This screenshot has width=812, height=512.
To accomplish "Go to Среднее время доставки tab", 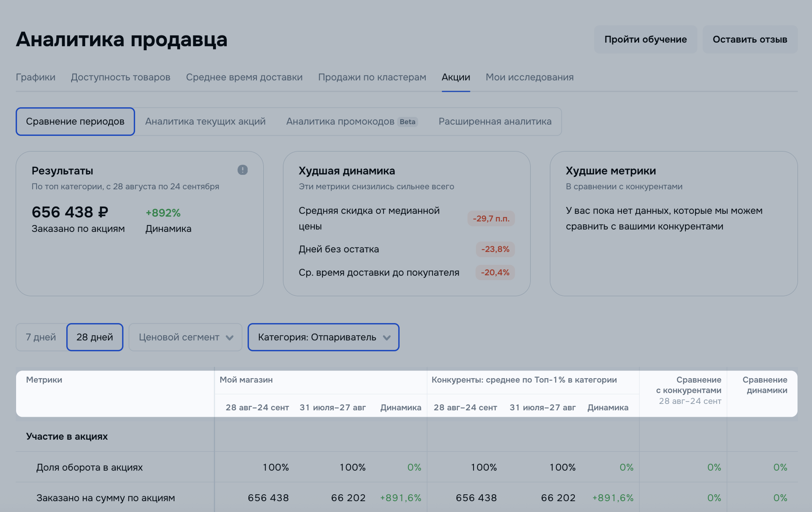I will click(244, 77).
